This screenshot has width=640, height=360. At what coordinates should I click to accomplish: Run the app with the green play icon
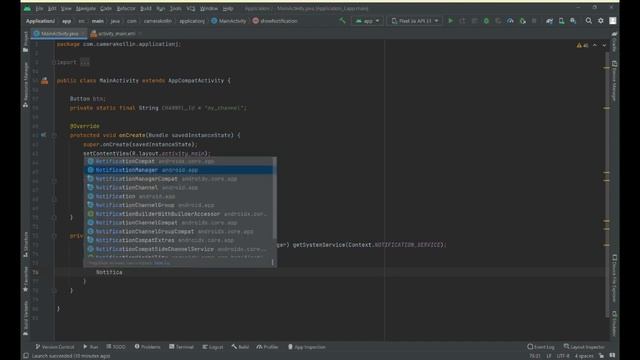(x=451, y=20)
